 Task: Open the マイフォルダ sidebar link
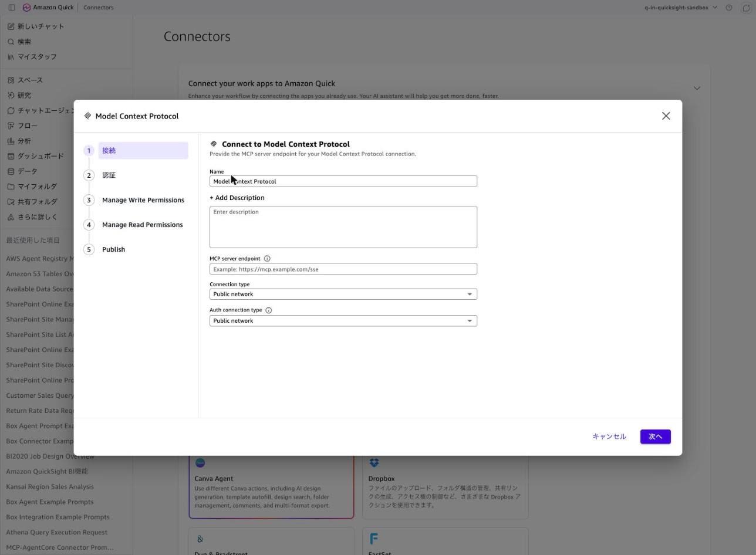(x=37, y=187)
